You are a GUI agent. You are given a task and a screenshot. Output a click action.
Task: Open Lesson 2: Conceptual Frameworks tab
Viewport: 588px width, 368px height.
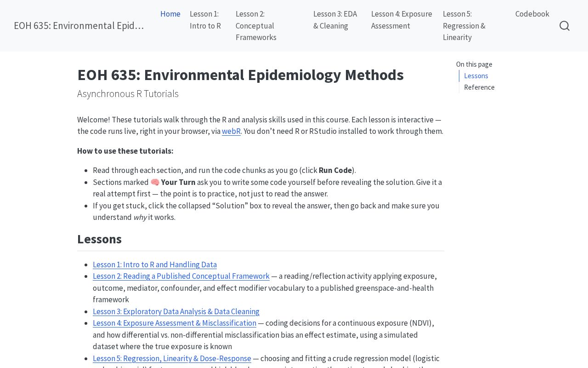pyautogui.click(x=256, y=26)
